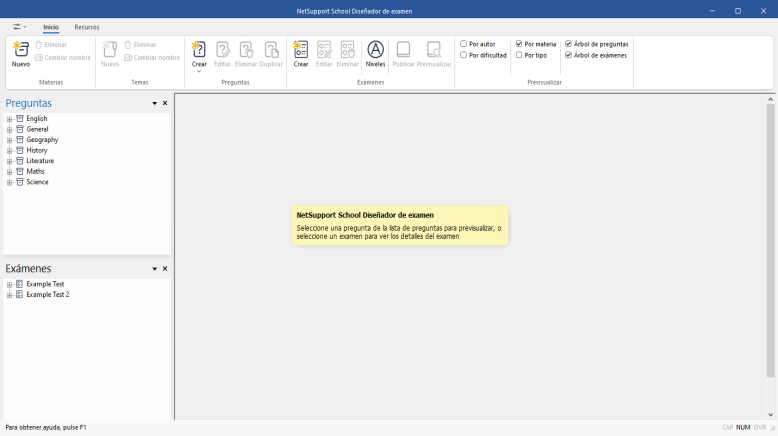Uncheck Árbol de exámenes checkbox

[x=569, y=55]
